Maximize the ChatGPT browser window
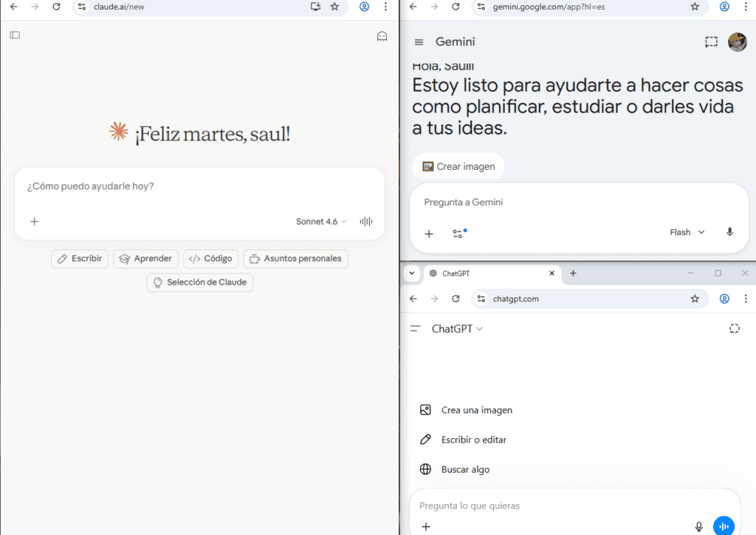The width and height of the screenshot is (756, 535). (x=718, y=273)
